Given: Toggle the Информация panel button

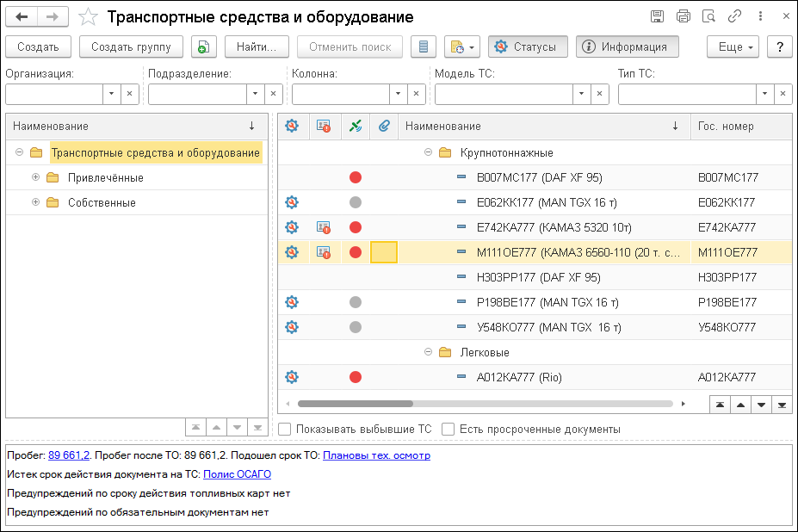Looking at the screenshot, I should 627,46.
